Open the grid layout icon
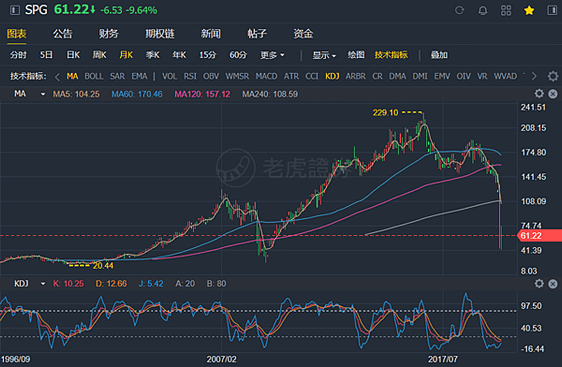Viewport: 562px width, 367px height. click(x=506, y=10)
